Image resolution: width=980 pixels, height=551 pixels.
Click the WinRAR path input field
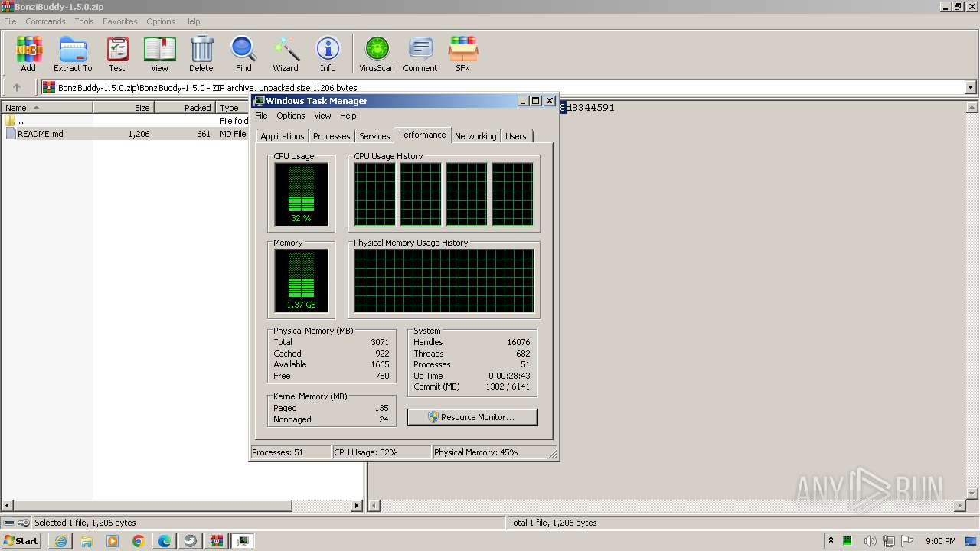click(x=503, y=87)
